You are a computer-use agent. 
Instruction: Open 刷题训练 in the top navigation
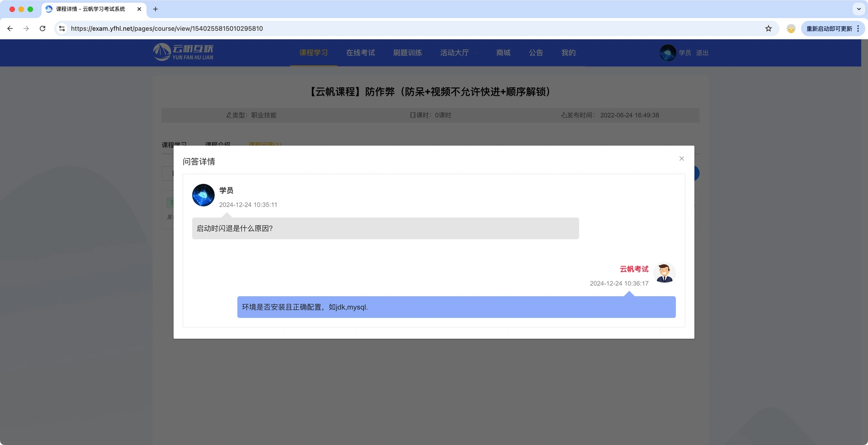point(407,53)
